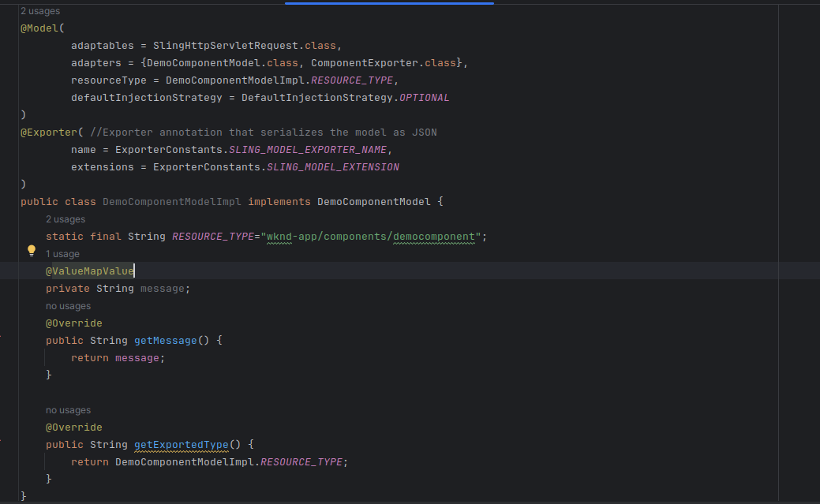Place cursor on the @Model annotation
Viewport: 820px width, 504px height.
pyautogui.click(x=39, y=28)
